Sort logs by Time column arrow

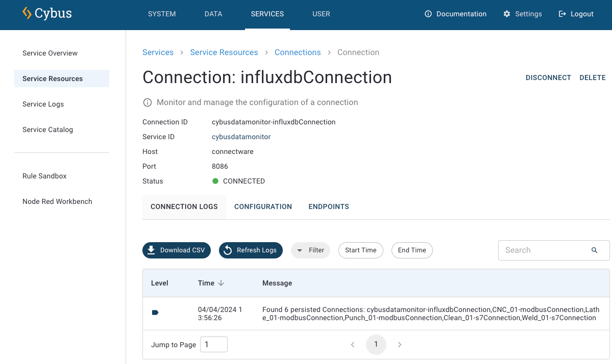[221, 283]
